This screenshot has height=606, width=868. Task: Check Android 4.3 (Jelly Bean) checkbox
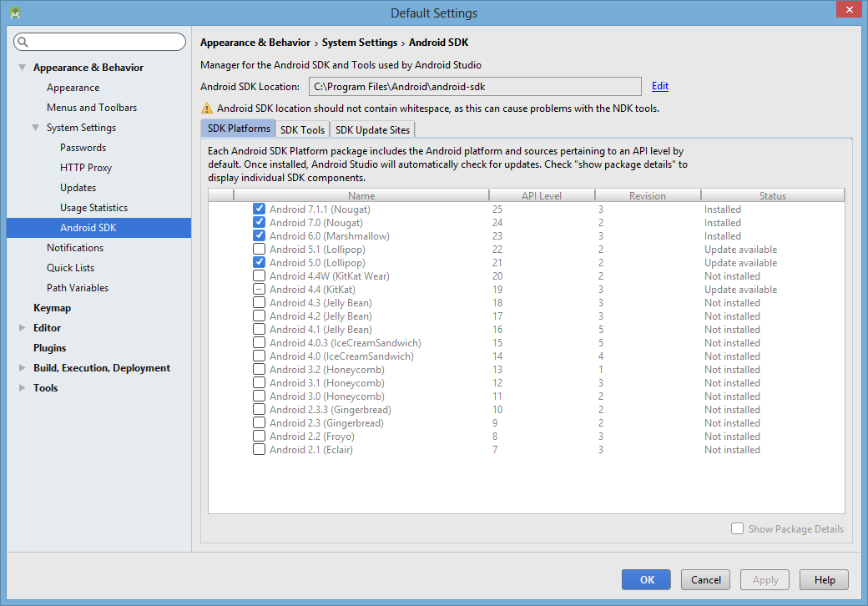[259, 302]
